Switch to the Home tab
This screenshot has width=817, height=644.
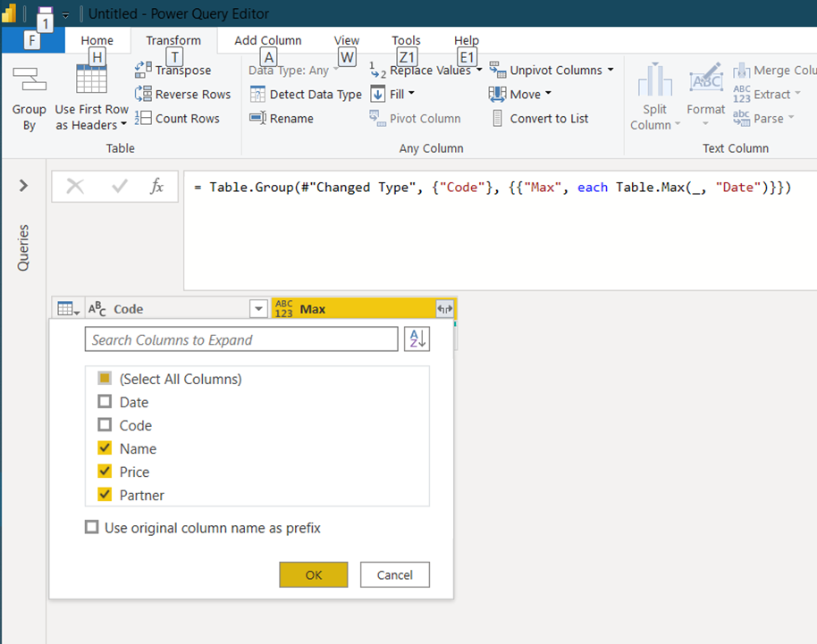coord(97,40)
